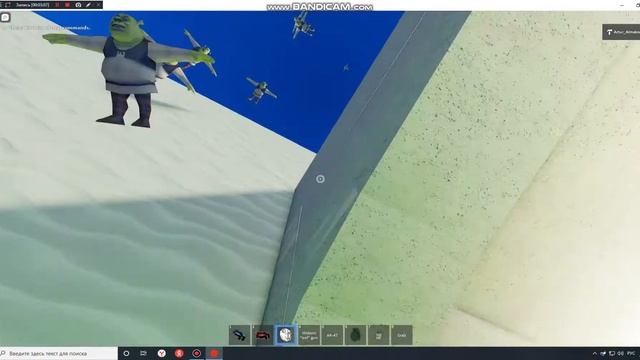Screen dimensions: 640x360
Task: Select the highlighted white face item in hotbar
Action: [x=286, y=335]
